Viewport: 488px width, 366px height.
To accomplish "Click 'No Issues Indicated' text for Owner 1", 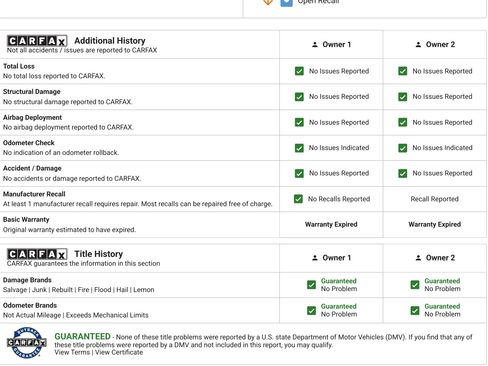I will [x=339, y=148].
